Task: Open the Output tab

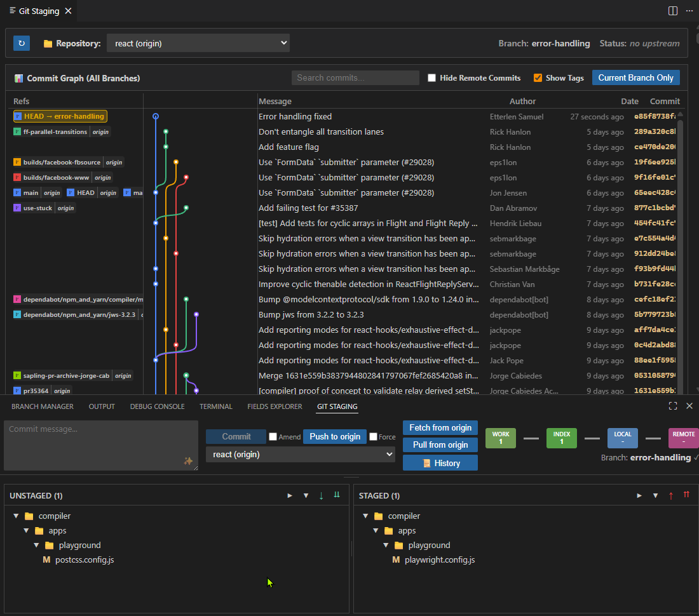Action: (x=102, y=406)
